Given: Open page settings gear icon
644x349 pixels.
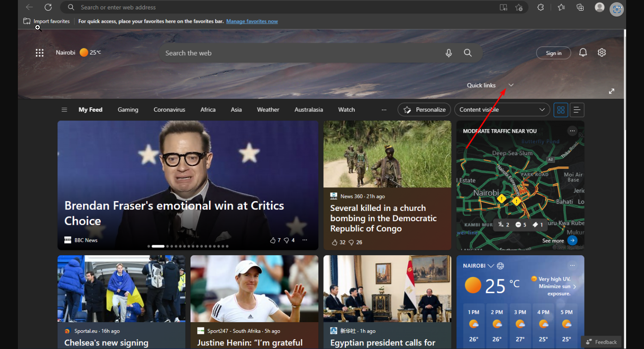Looking at the screenshot, I should pos(602,53).
